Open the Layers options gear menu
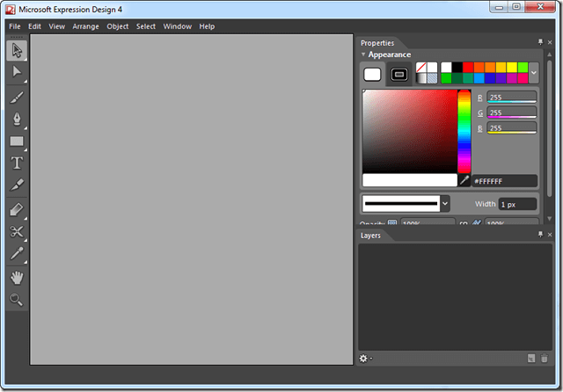Viewport: 563px width, 392px height. coord(365,359)
